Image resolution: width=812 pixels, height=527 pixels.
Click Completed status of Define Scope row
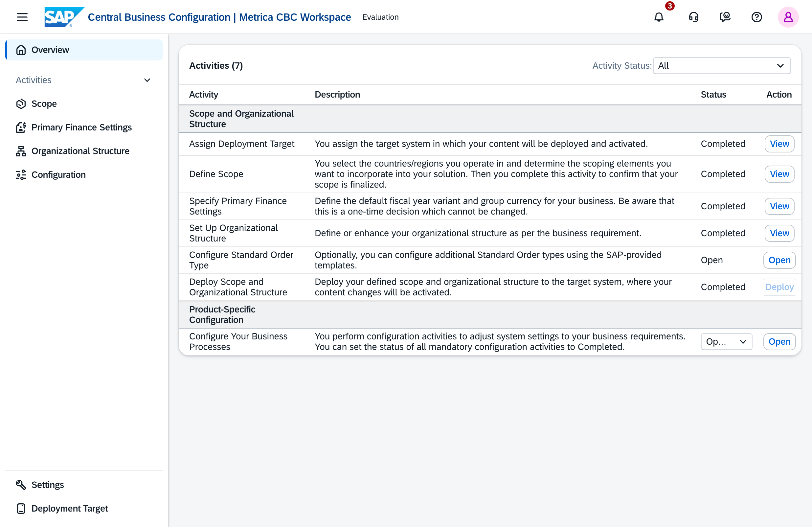(x=723, y=174)
